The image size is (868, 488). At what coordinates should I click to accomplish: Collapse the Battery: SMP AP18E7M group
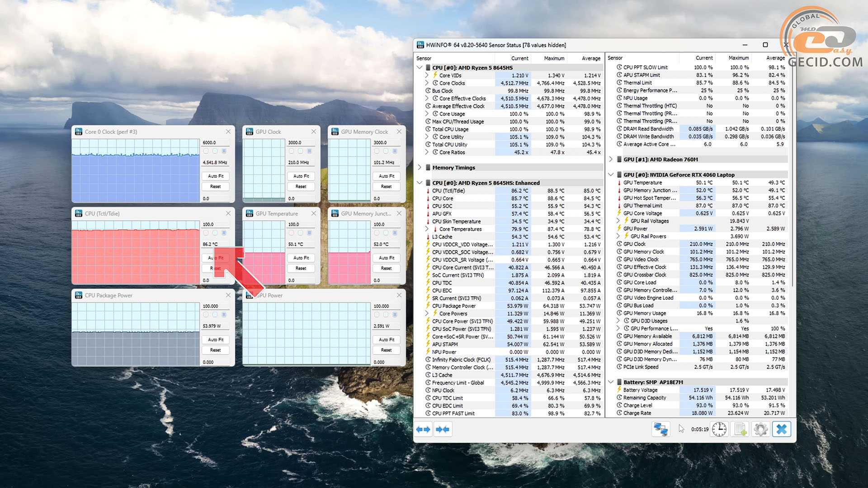click(x=611, y=382)
